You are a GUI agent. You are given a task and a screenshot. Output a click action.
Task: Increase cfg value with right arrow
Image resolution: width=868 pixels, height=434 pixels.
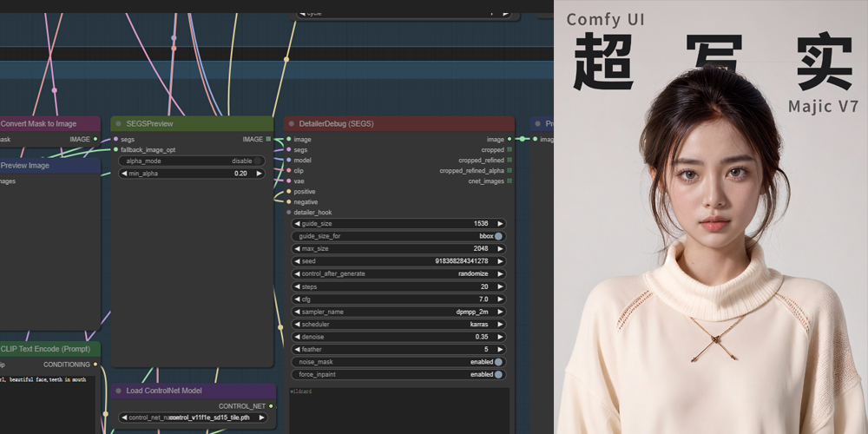(500, 299)
